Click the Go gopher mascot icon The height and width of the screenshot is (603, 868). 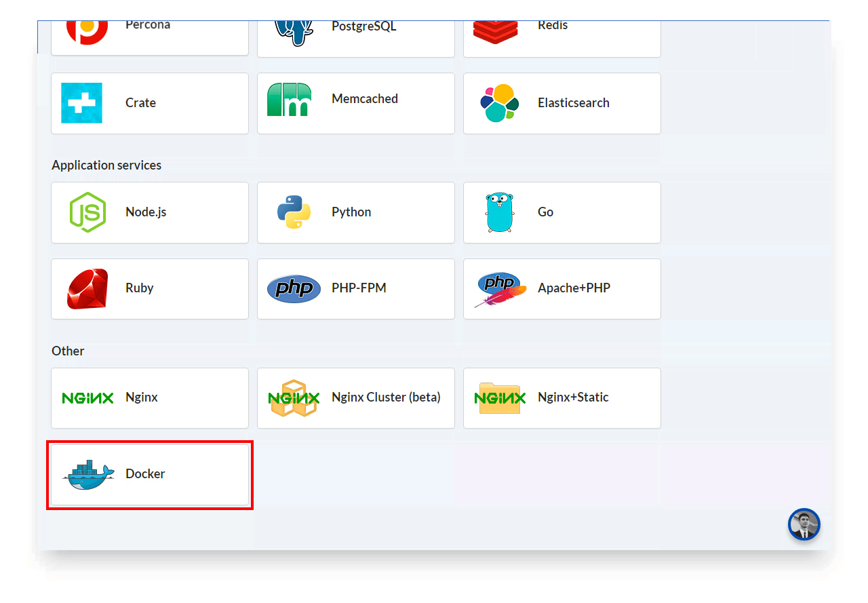click(x=500, y=212)
